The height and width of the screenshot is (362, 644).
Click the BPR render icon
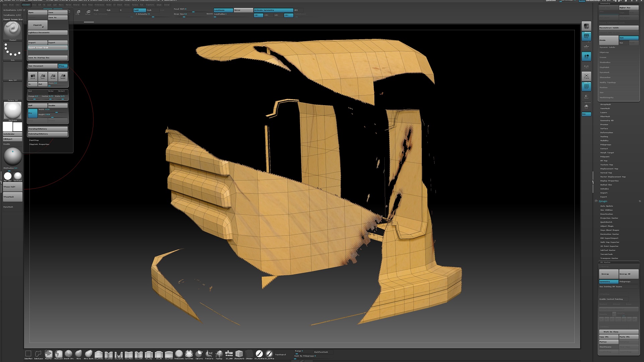coord(586,26)
